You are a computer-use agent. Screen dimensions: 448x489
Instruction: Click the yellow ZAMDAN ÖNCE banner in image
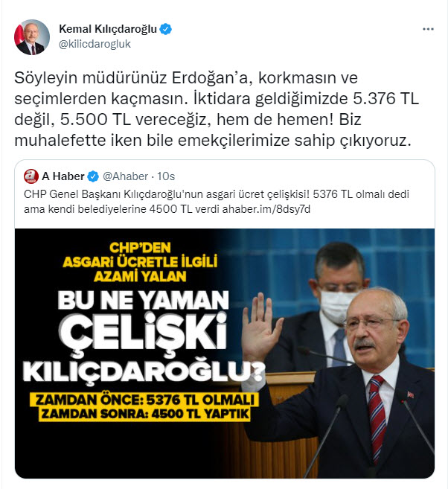(144, 400)
